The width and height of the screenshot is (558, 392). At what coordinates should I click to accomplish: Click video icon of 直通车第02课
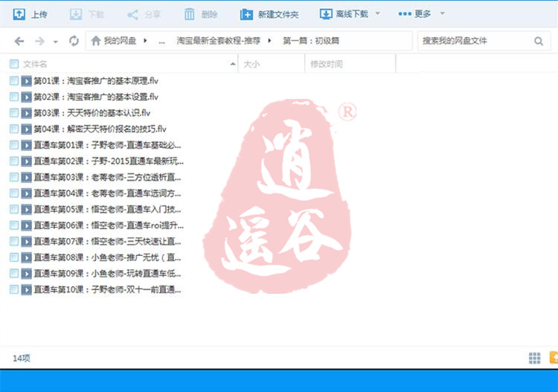pos(26,161)
